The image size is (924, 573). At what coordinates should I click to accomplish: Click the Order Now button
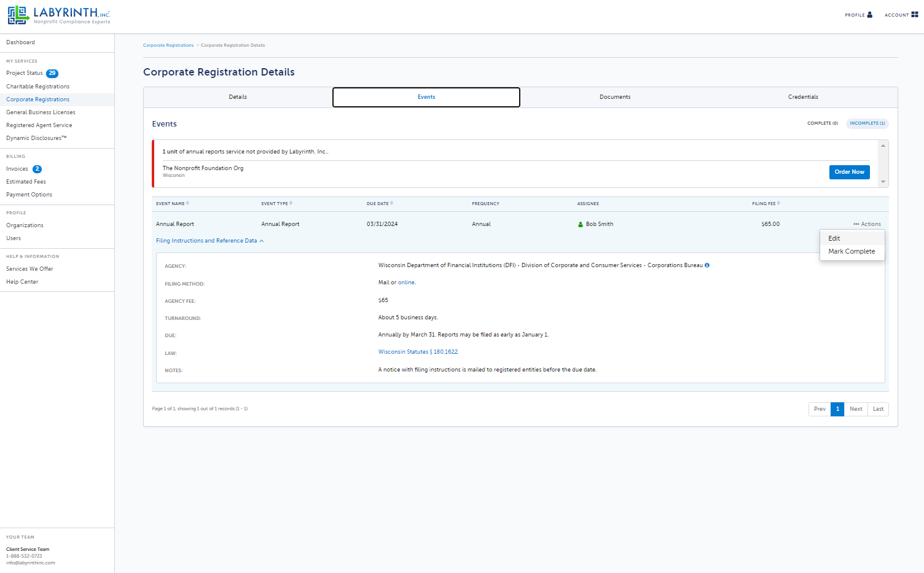[849, 172]
